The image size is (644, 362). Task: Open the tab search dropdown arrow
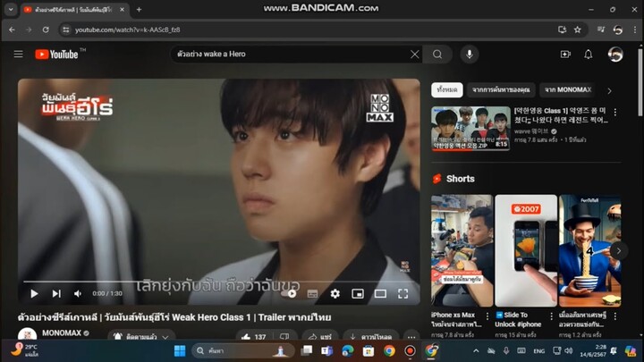coord(11,9)
